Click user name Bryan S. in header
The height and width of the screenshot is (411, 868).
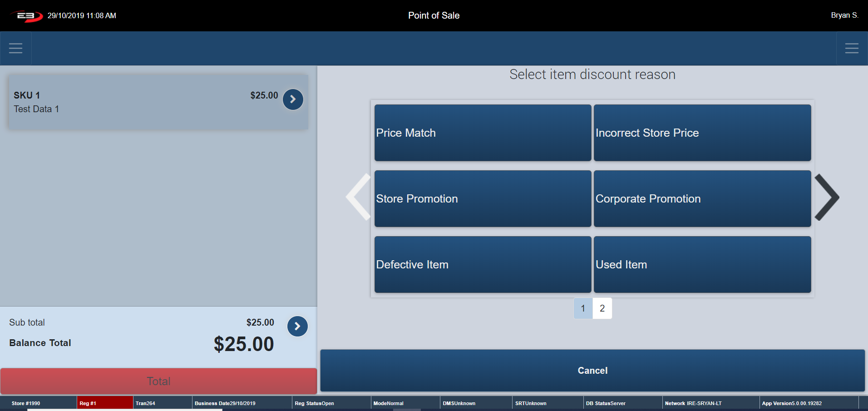click(844, 15)
